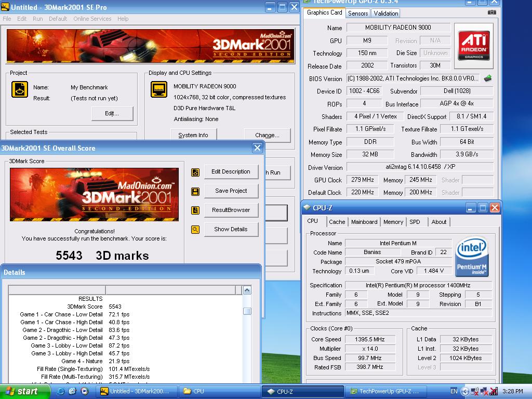Click Show Details button
The height and width of the screenshot is (399, 532).
(231, 229)
